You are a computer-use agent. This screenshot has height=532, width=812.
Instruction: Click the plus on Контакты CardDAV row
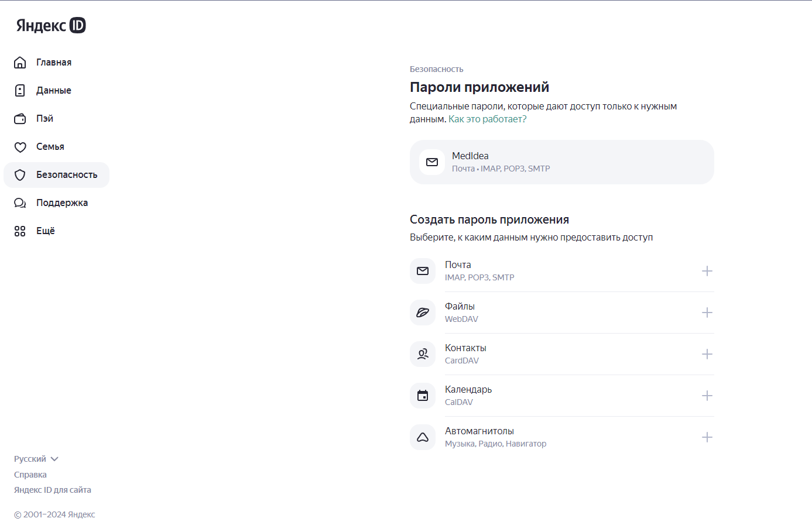point(707,354)
